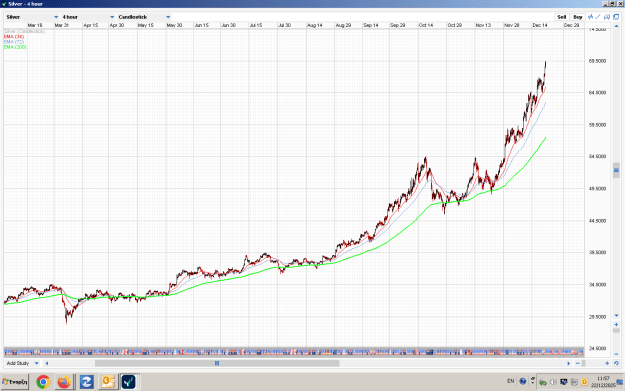Click the vertical zoom slider handle

616,331
